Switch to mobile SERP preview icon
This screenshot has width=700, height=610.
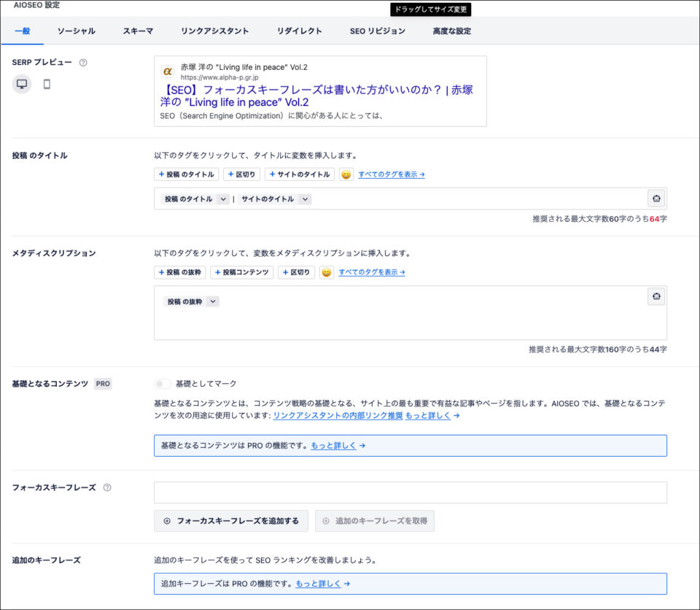click(47, 84)
